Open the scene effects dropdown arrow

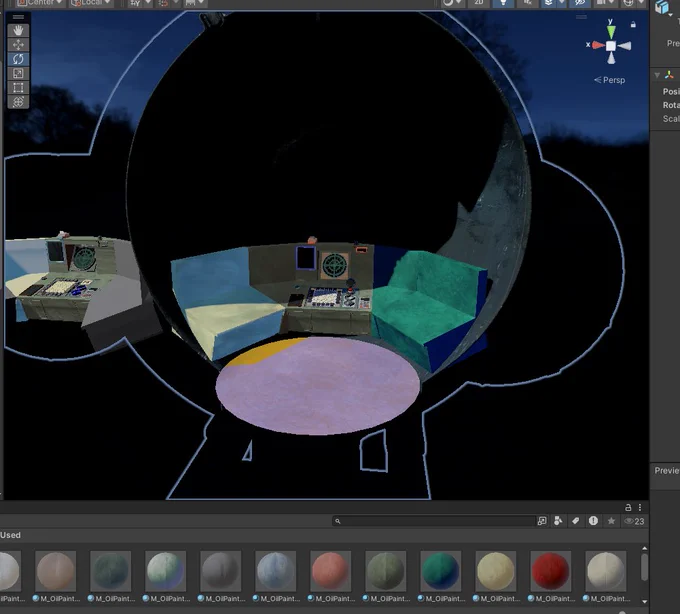point(562,3)
